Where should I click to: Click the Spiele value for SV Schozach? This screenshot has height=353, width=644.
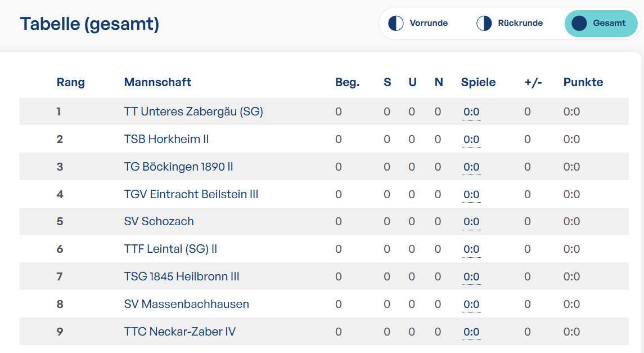point(471,221)
